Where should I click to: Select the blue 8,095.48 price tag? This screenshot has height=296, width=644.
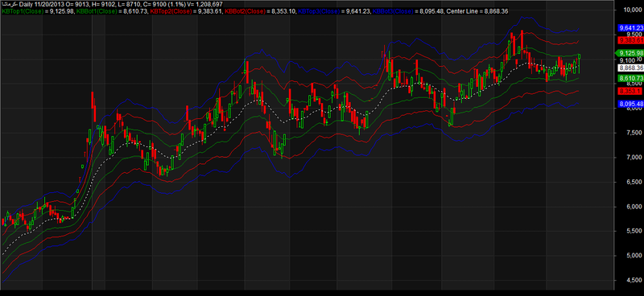click(631, 105)
